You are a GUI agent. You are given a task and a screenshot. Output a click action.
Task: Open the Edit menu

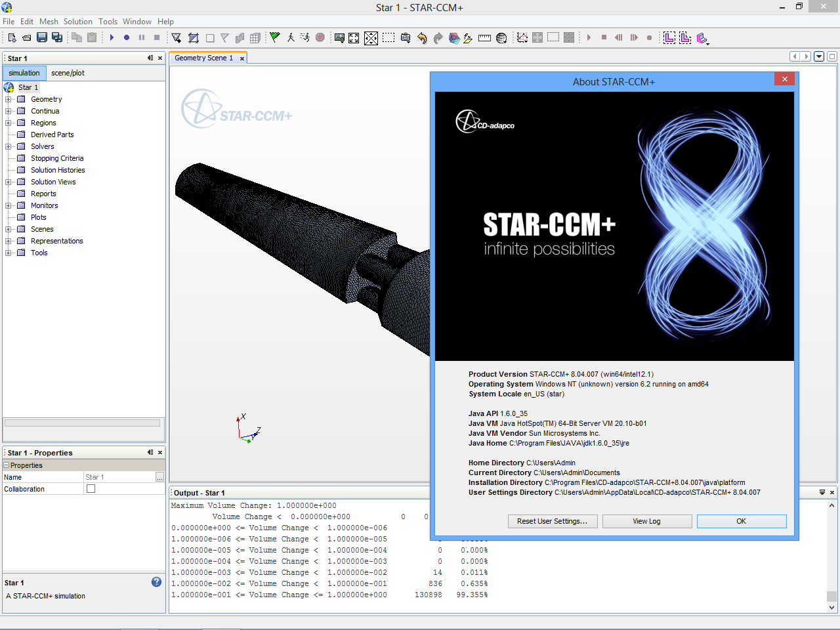(x=27, y=22)
